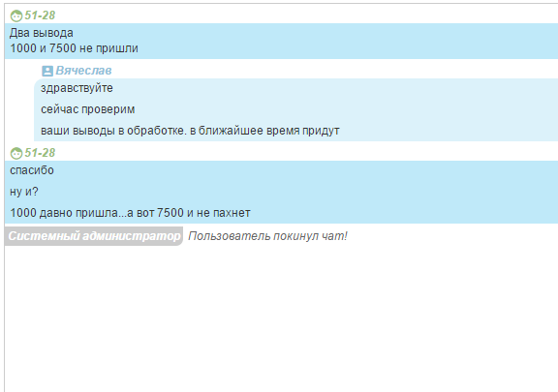Click the first 51-28 user avatar icon

(16, 15)
